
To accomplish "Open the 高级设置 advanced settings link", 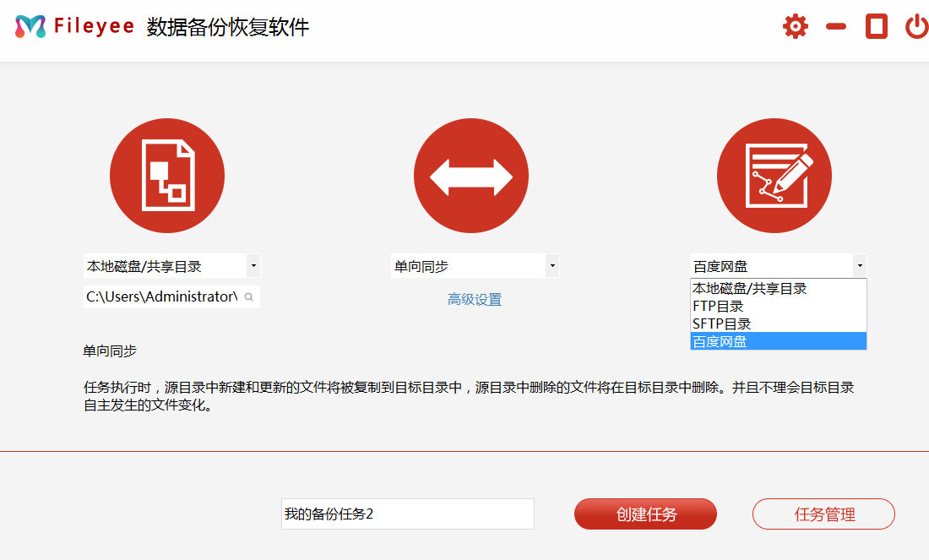I will pyautogui.click(x=475, y=299).
